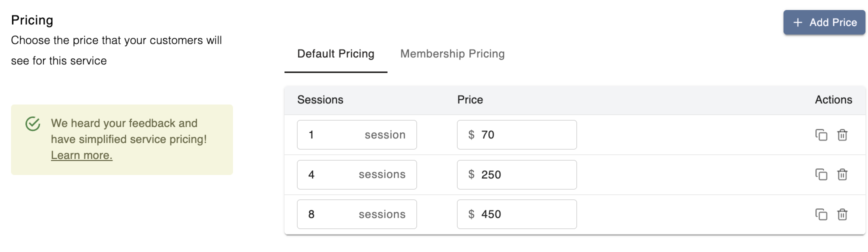
Task: Switch to the Default Pricing tab
Action: (x=335, y=54)
